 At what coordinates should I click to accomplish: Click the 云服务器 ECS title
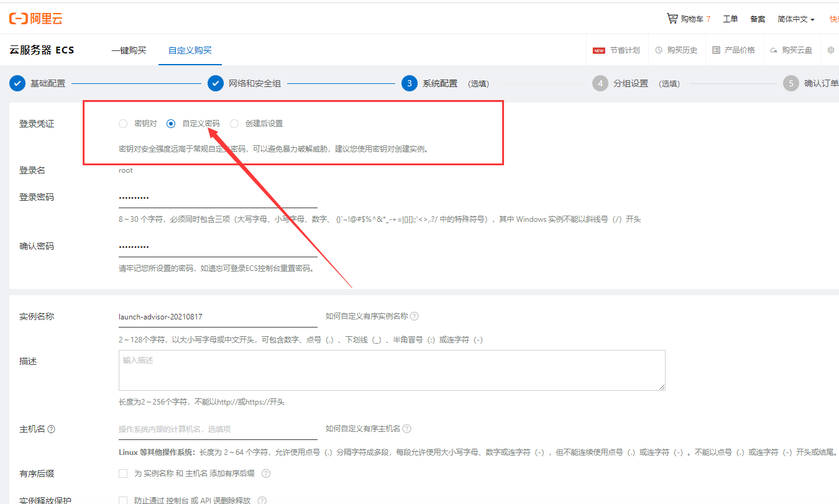(42, 50)
